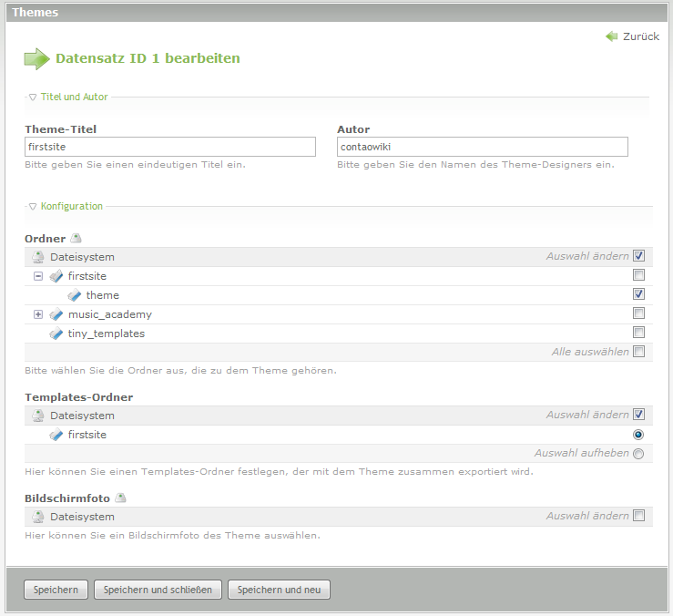Collapse the Konfiguration section
This screenshot has width=673, height=616.
pyautogui.click(x=33, y=207)
